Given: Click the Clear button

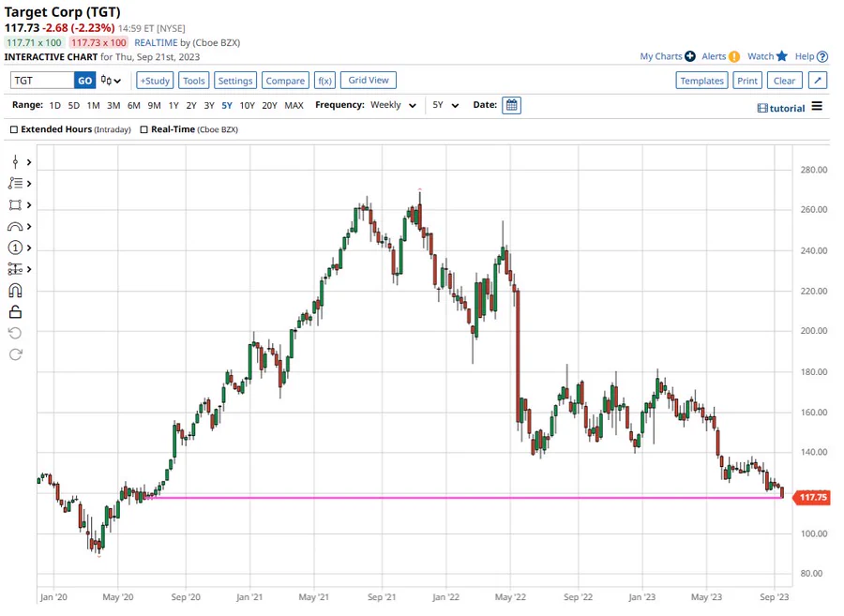Looking at the screenshot, I should 784,81.
